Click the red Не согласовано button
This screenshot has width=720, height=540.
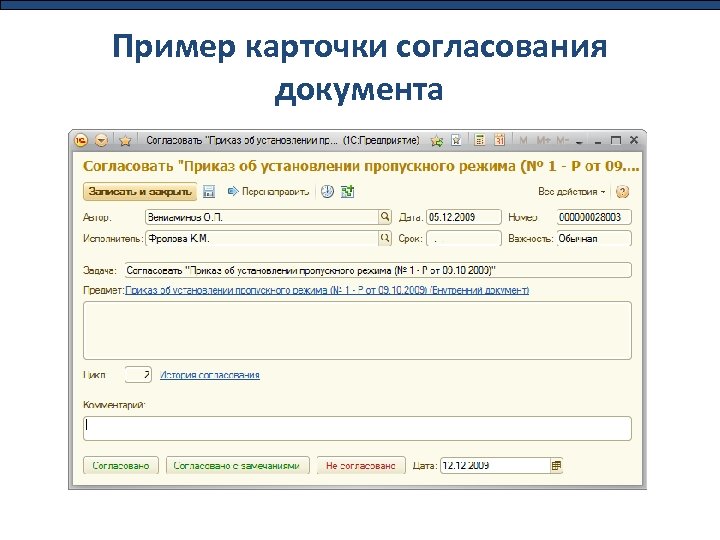[x=361, y=465]
